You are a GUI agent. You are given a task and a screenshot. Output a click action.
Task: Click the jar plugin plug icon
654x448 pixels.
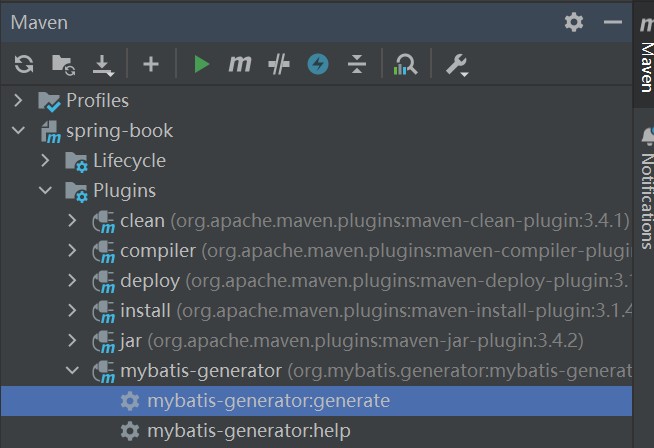point(103,342)
